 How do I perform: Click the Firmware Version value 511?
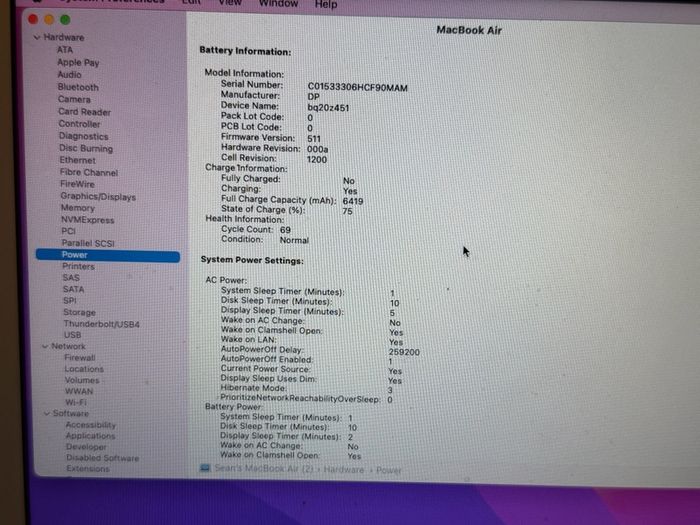pyautogui.click(x=314, y=139)
